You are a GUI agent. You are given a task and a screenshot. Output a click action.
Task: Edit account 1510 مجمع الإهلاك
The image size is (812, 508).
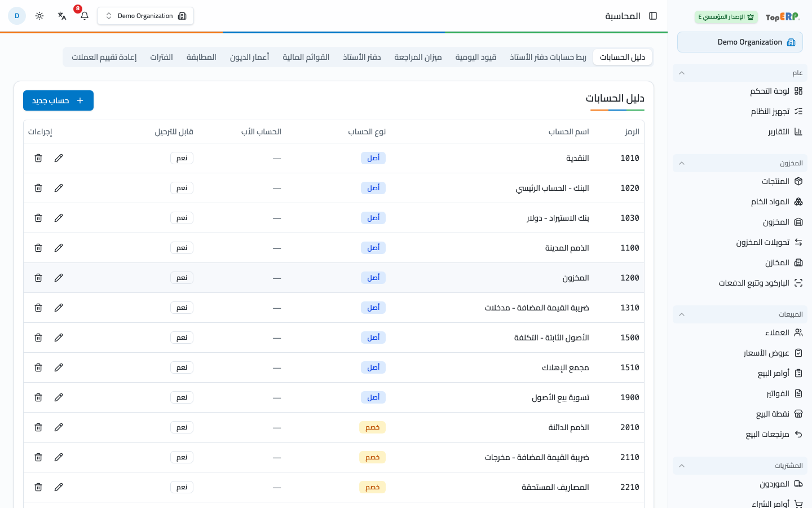[x=59, y=367]
